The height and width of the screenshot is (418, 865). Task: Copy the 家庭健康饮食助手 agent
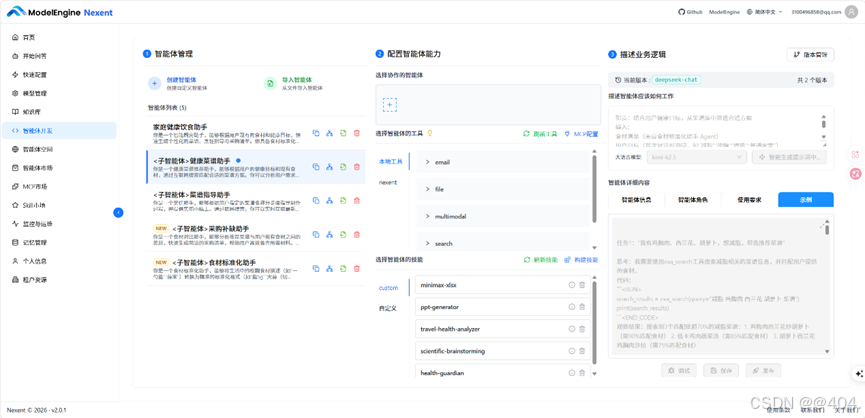316,133
